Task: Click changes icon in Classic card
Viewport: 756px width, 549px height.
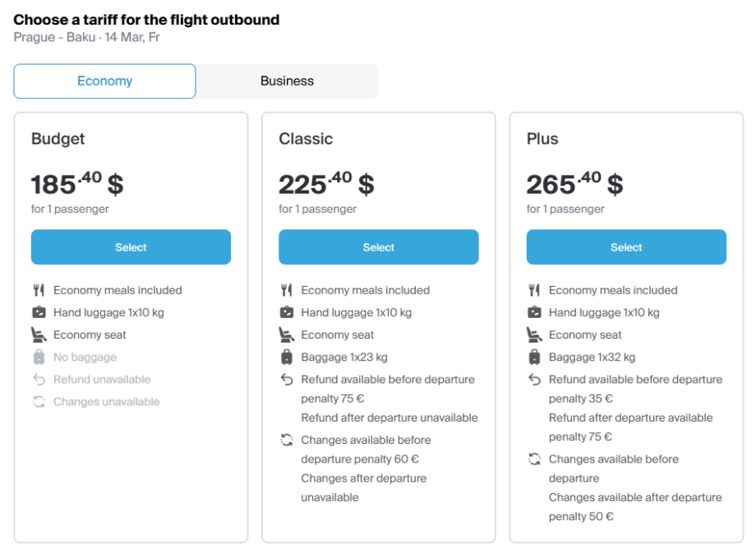Action: pyautogui.click(x=286, y=440)
